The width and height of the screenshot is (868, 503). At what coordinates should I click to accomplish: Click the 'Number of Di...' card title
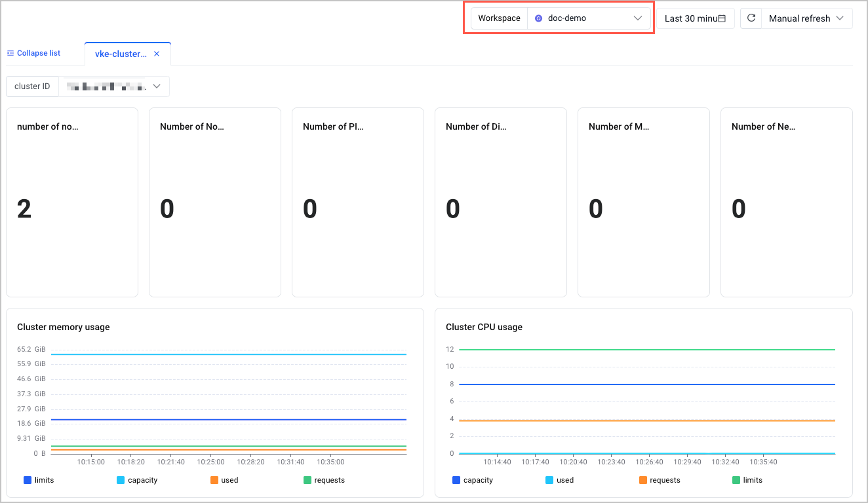click(x=477, y=126)
